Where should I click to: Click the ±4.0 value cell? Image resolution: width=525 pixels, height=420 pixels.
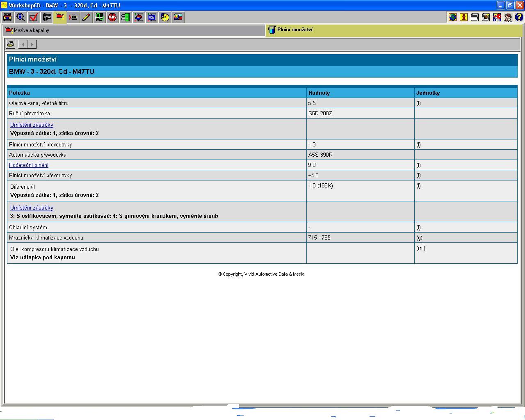pyautogui.click(x=361, y=175)
